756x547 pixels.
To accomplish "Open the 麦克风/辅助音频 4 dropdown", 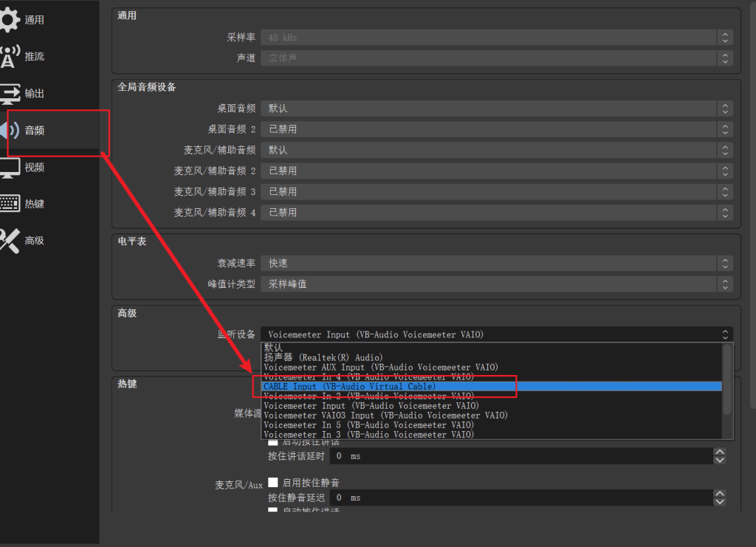I will pyautogui.click(x=497, y=213).
